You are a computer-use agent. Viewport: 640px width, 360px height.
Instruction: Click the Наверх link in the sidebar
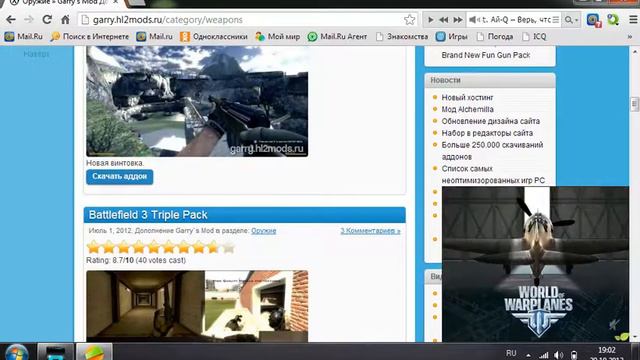(x=36, y=53)
